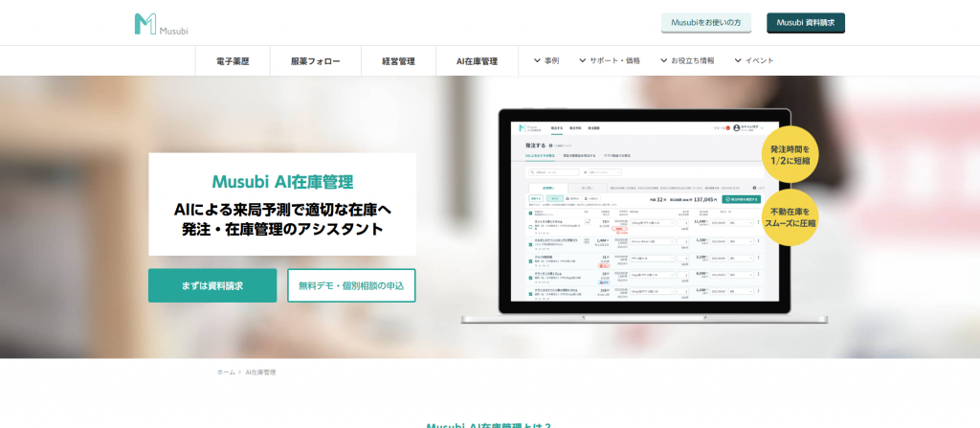Open the 電子薬歴 menu item
The width and height of the screenshot is (980, 428).
point(233,61)
